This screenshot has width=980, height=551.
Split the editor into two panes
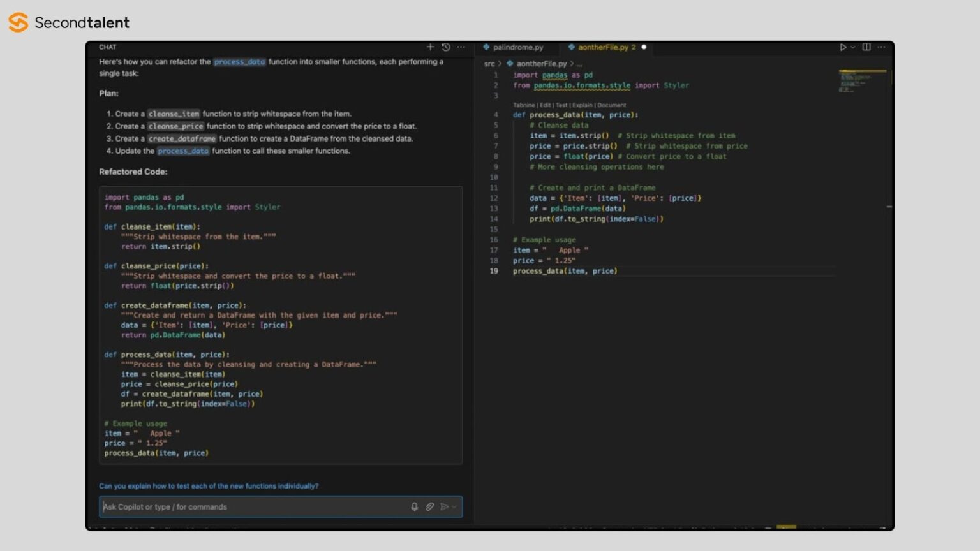tap(866, 47)
